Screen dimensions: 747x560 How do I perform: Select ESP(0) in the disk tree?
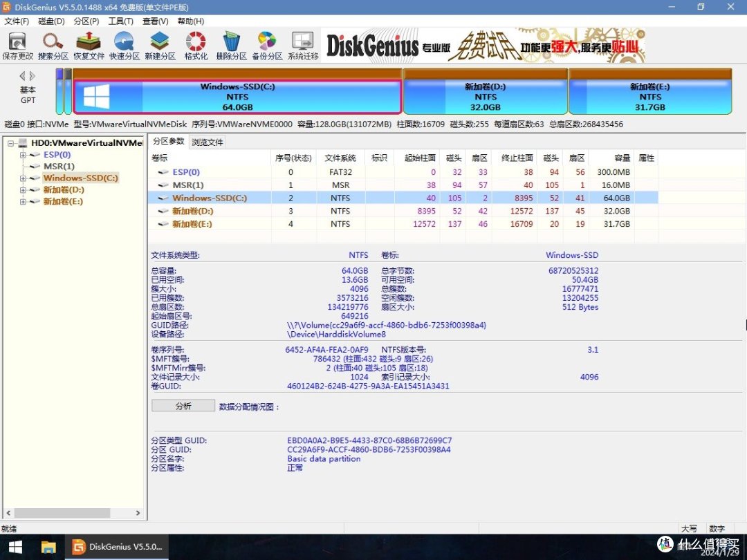(x=57, y=155)
